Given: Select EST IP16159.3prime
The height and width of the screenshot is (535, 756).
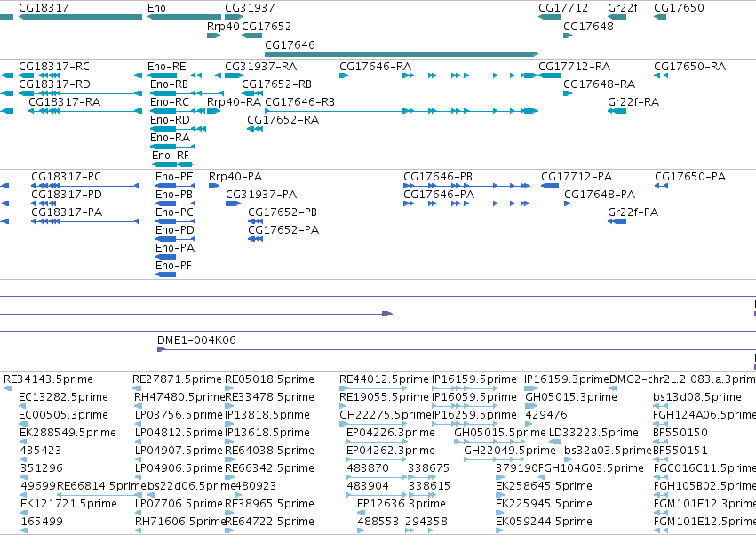Looking at the screenshot, I should [x=567, y=379].
